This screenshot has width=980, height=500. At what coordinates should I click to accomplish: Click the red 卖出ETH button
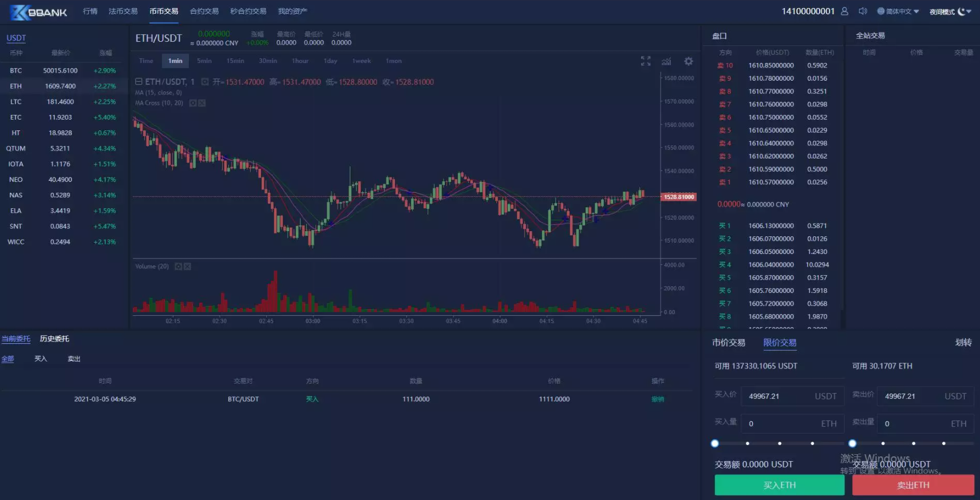tap(913, 485)
